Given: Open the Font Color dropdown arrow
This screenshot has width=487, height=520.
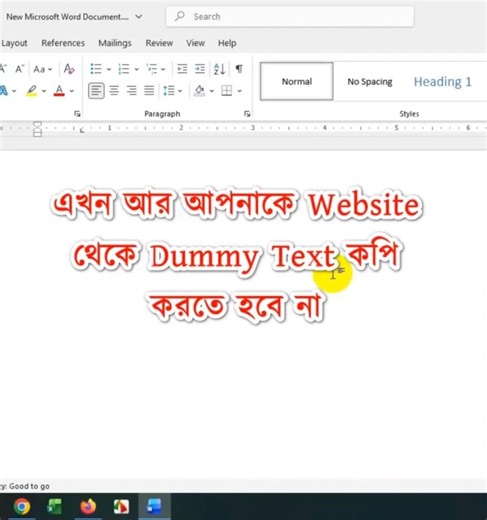Looking at the screenshot, I should (72, 91).
